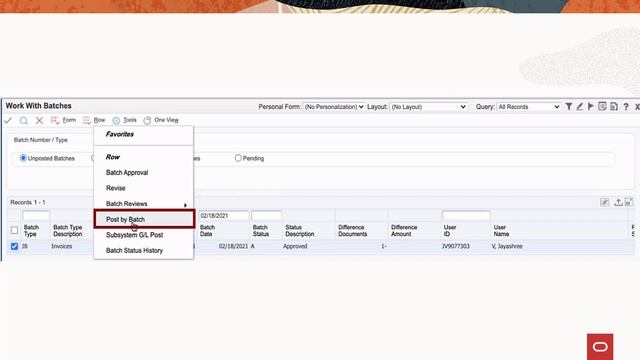Click the Records 1 - 1 label

point(28,202)
